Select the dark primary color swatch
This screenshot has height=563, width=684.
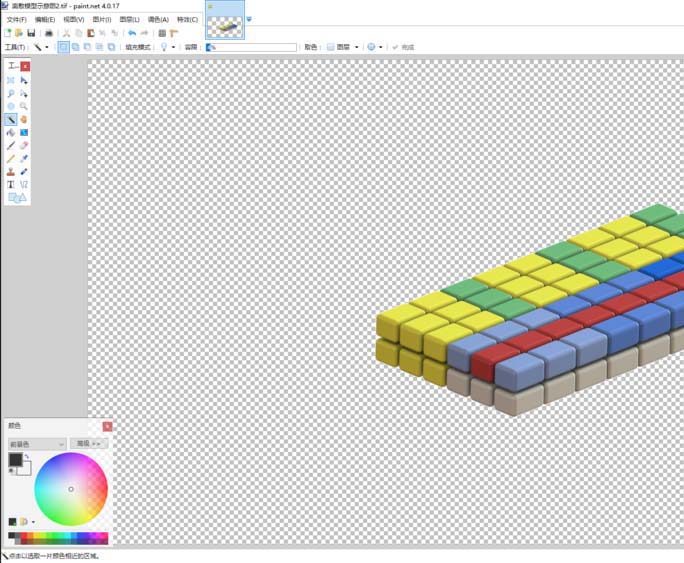[x=15, y=460]
